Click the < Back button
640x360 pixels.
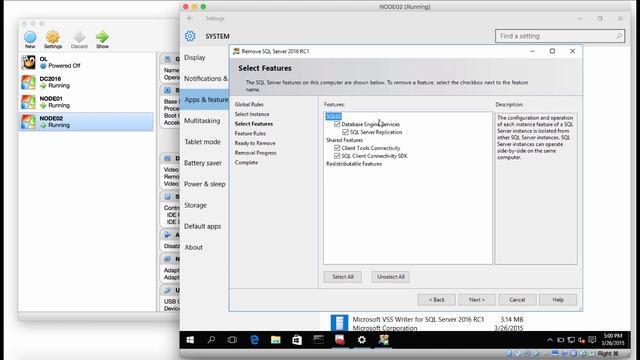coord(436,300)
